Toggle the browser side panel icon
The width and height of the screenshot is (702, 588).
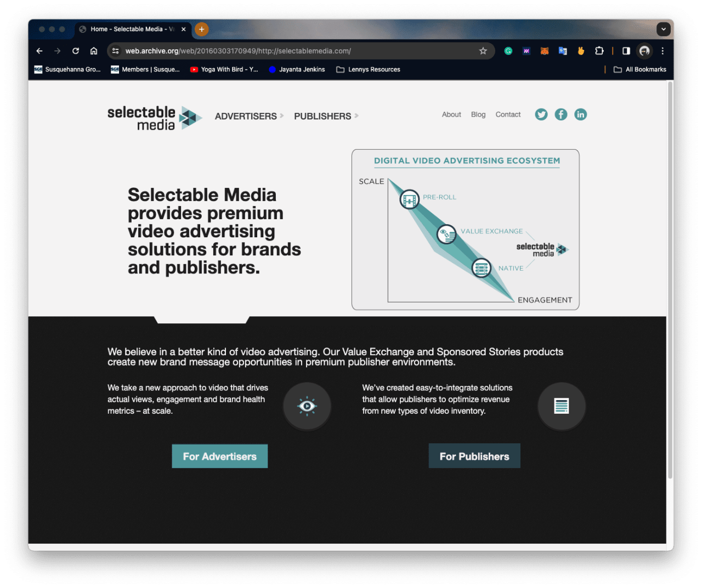(x=626, y=51)
